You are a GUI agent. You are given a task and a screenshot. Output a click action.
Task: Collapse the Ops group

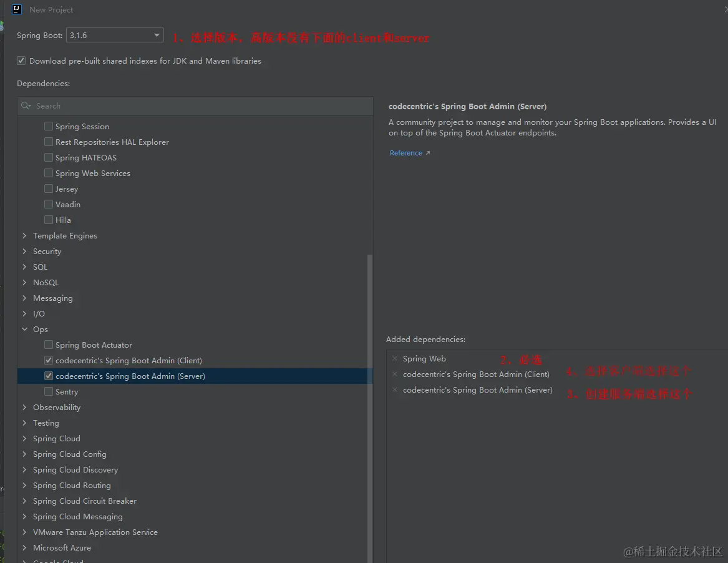[24, 329]
